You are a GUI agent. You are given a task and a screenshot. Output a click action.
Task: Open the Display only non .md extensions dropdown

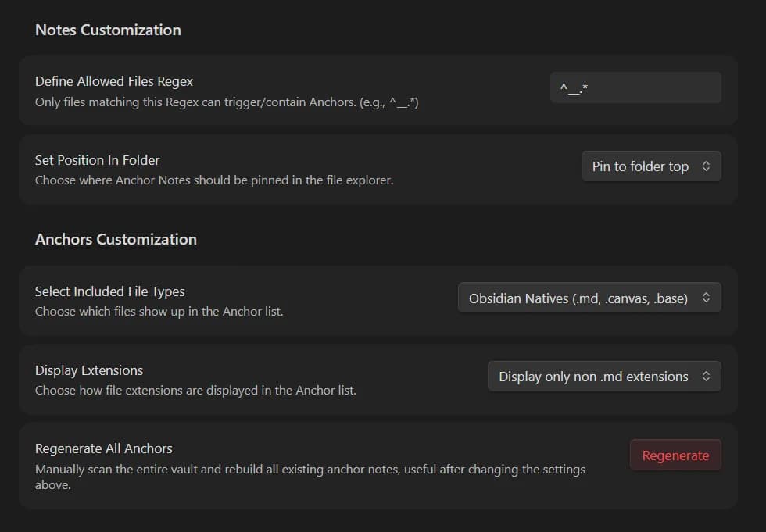(x=604, y=377)
